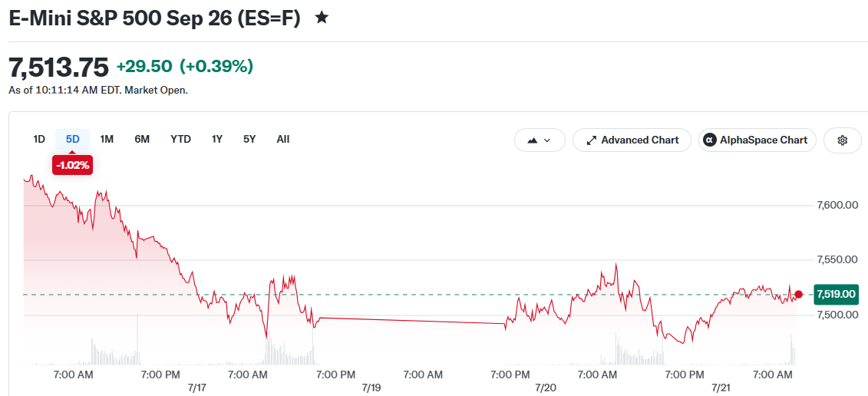This screenshot has height=396, width=868.
Task: Open chart settings gear icon
Action: click(x=843, y=140)
